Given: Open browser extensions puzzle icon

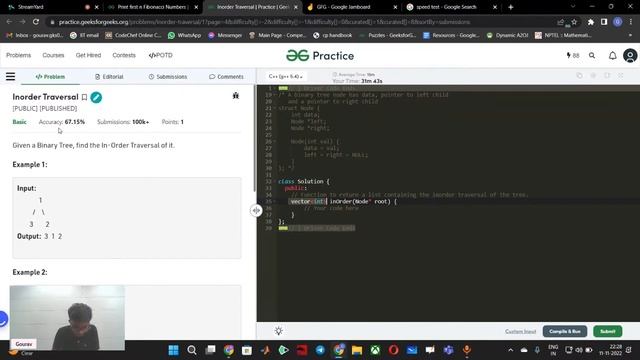Looking at the screenshot, I should [591, 22].
